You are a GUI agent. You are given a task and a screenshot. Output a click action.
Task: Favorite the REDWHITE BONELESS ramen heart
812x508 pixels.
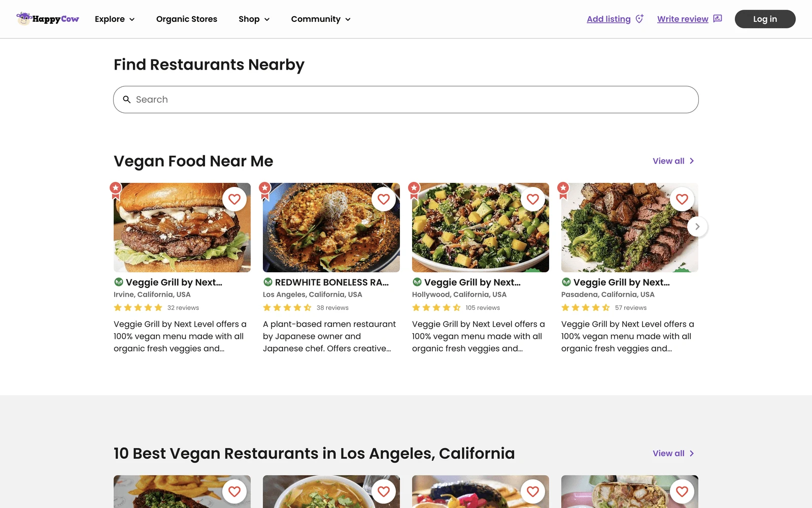[x=384, y=199]
